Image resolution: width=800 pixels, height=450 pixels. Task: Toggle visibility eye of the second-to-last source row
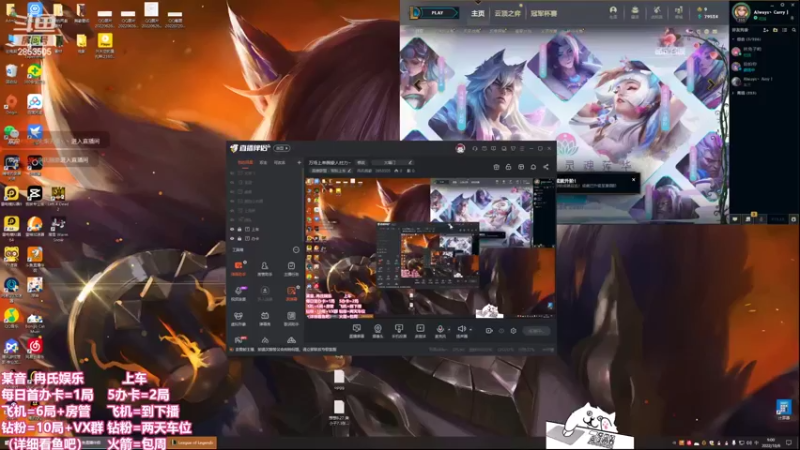(x=232, y=229)
